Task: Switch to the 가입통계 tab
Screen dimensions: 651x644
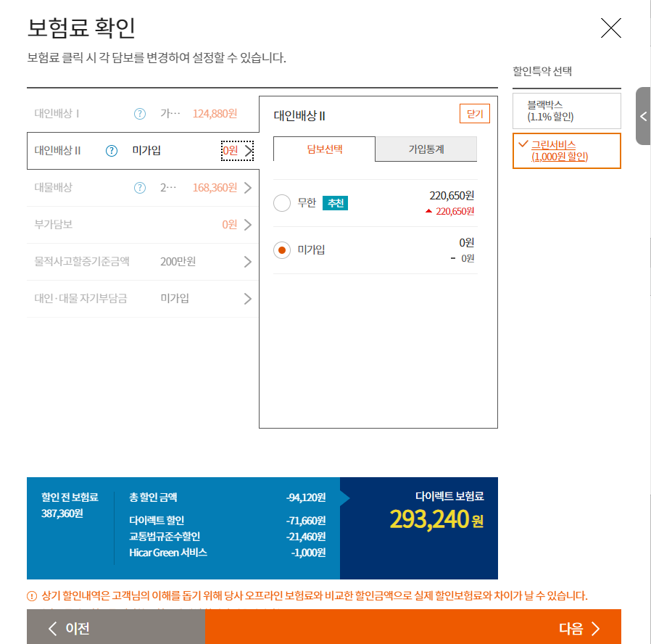Action: [426, 149]
